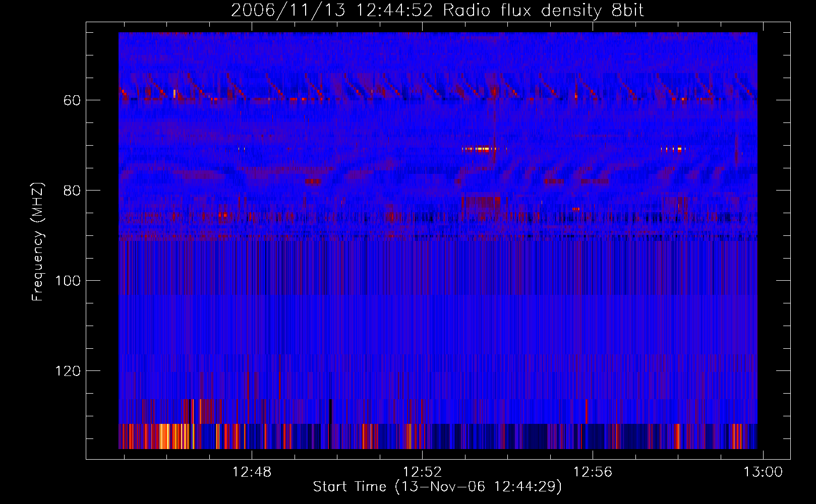This screenshot has width=816, height=504.
Task: Select the 120 frequency tick label
Action: click(x=68, y=371)
